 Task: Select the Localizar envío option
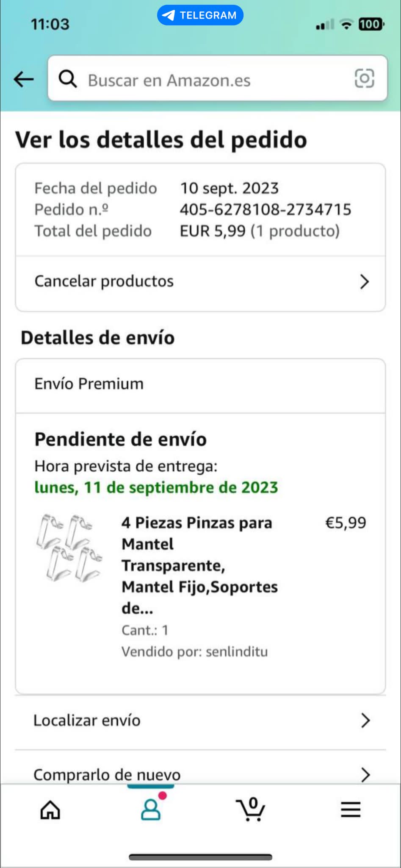click(87, 720)
